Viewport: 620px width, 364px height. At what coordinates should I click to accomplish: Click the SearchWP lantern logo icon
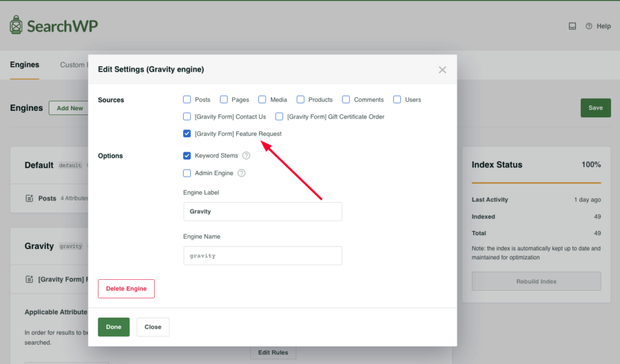[16, 25]
